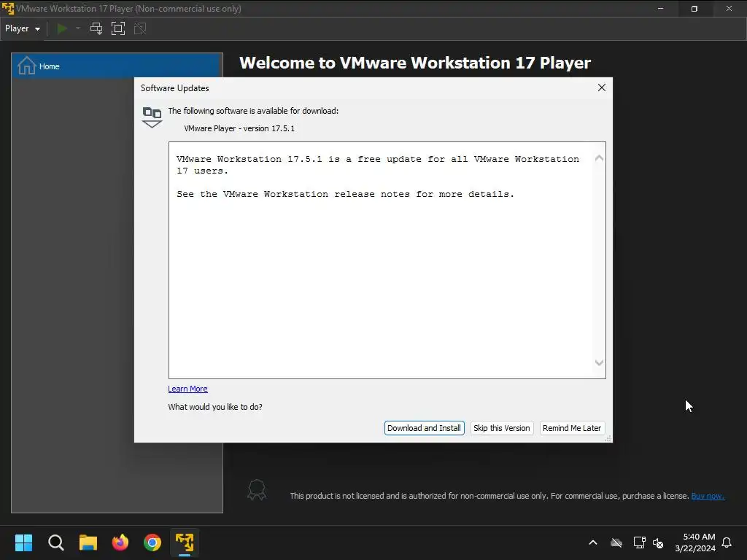Click the network display tray icon
Viewport: 747px width, 560px height.
pos(639,542)
